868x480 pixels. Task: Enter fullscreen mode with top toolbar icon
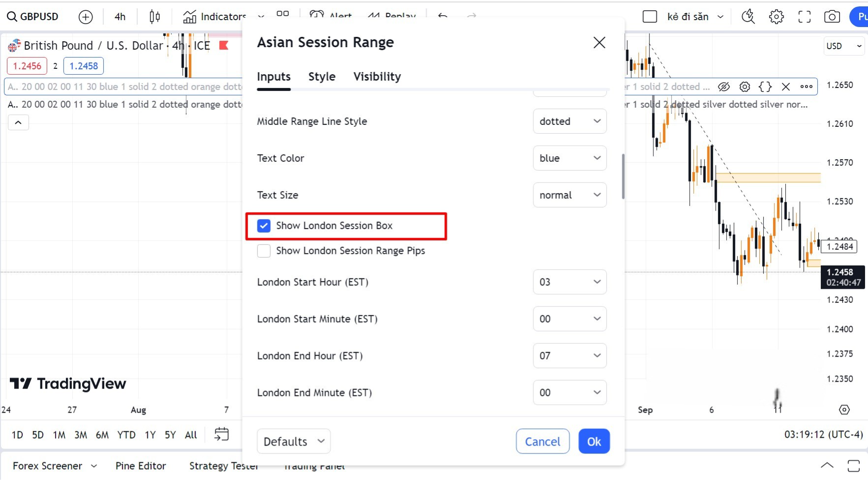[804, 17]
